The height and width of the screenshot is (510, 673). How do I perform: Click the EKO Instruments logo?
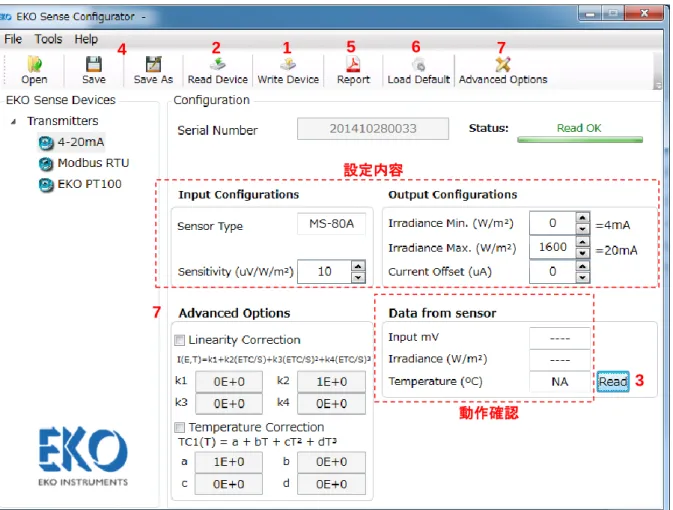[x=83, y=457]
